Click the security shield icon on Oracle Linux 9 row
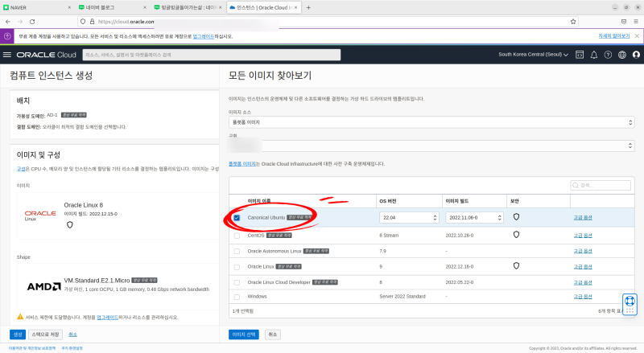The image size is (644, 353). click(516, 265)
